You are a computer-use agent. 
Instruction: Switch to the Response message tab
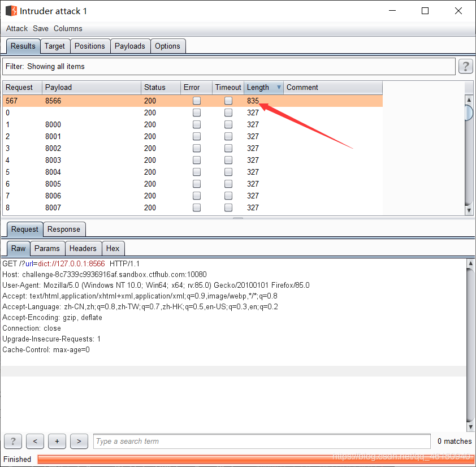(64, 229)
